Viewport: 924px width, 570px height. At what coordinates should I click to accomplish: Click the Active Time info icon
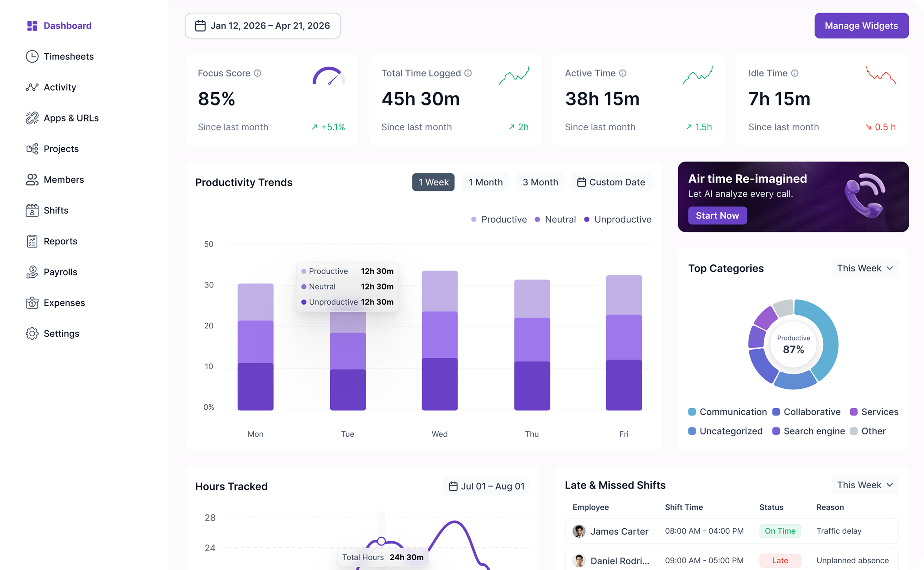tap(623, 73)
